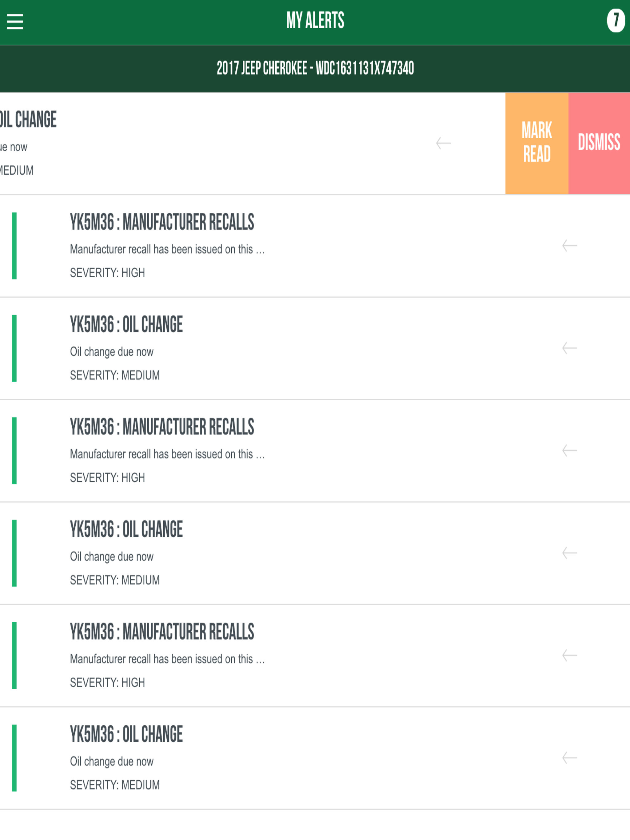The image size is (630, 840).
Task: Click arrow on second manufacturer recalls alert
Action: click(x=569, y=451)
